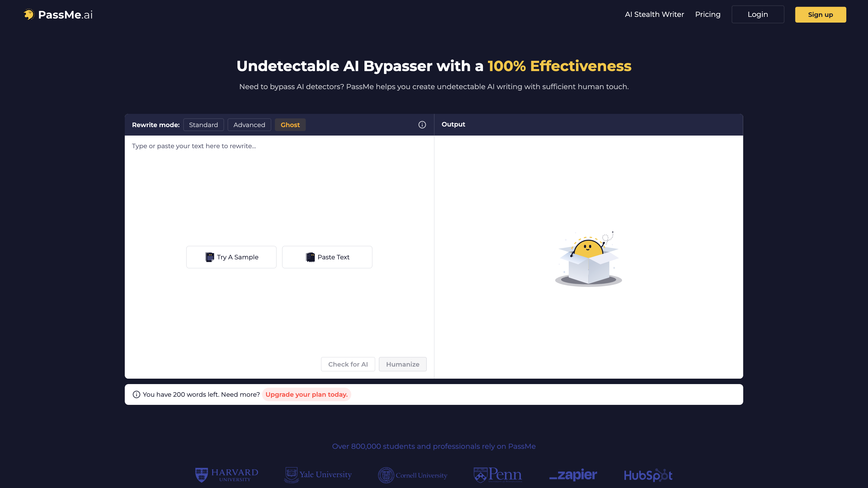Select Standard rewrite mode
Image resolution: width=868 pixels, height=488 pixels.
(x=203, y=125)
